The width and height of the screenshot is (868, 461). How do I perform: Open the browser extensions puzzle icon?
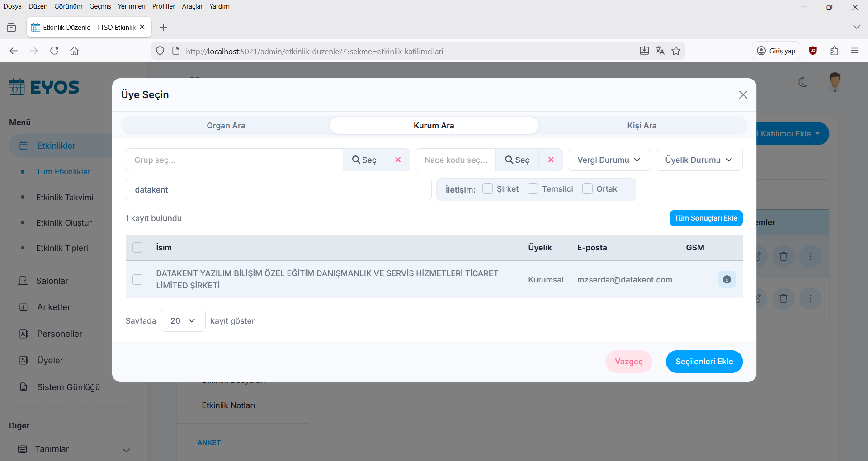834,51
